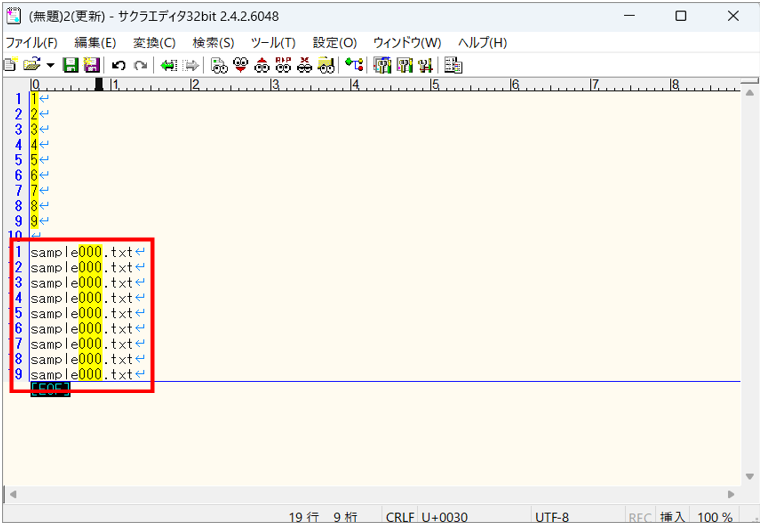Click the Replace (REP) binoculars icon
Image resolution: width=760 pixels, height=525 pixels.
283,65
